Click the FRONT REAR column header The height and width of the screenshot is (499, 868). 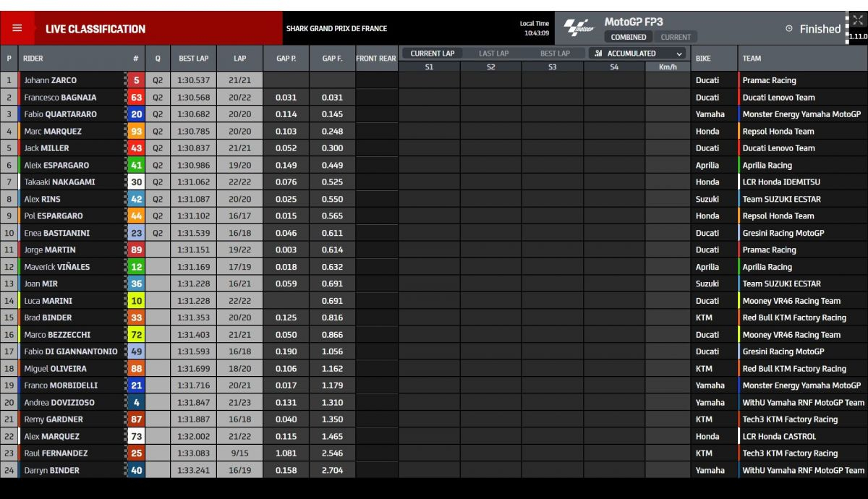click(376, 59)
